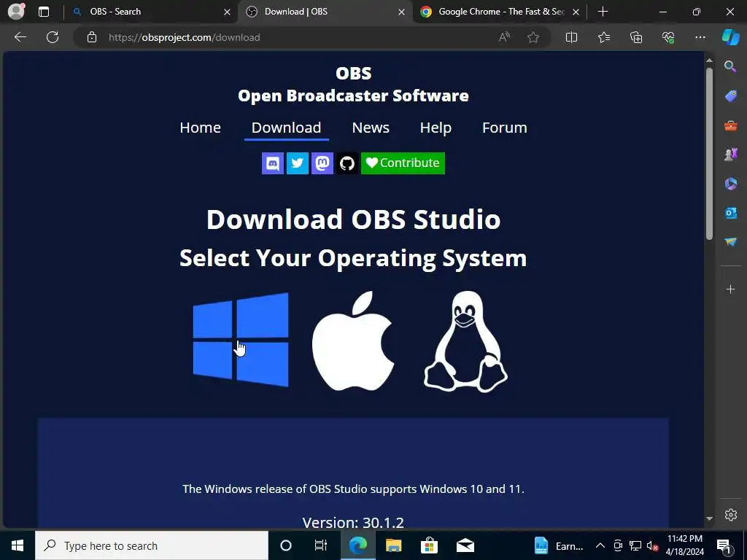
Task: Open the sidebar Shopping tag icon
Action: [730, 96]
